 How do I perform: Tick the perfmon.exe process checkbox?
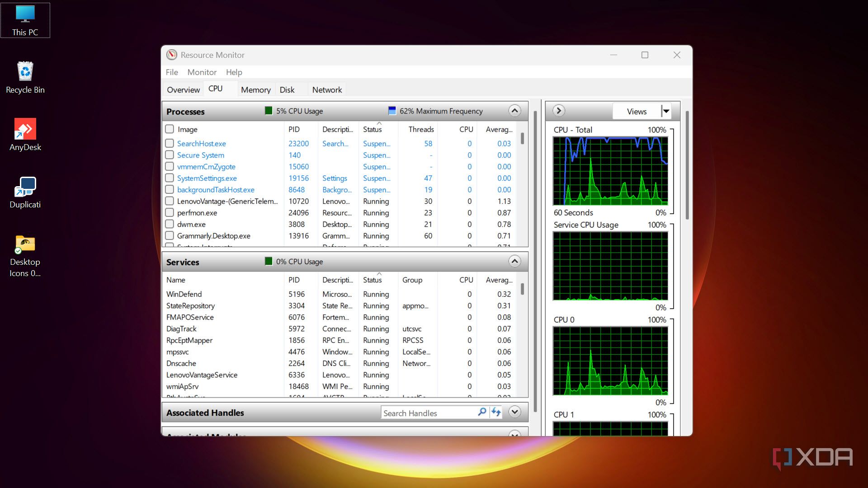click(x=170, y=212)
